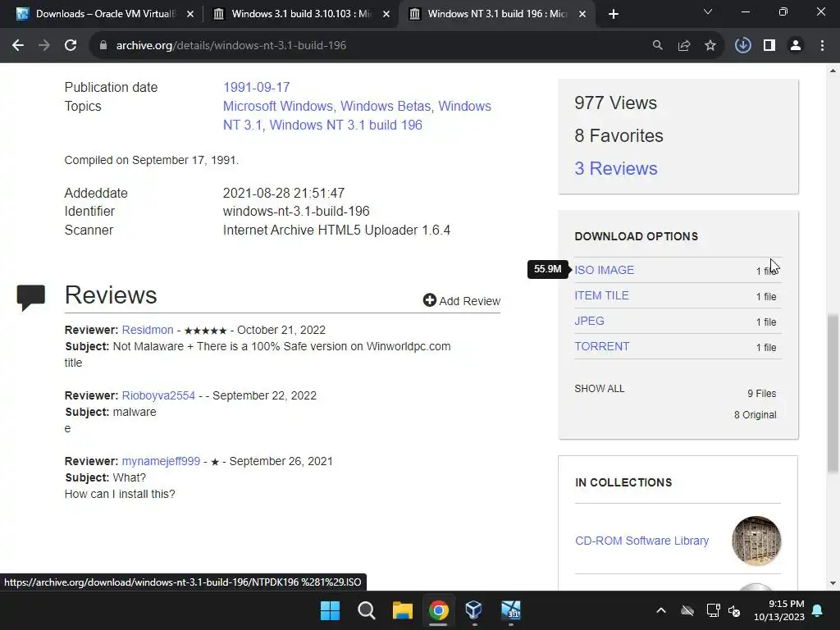840x630 pixels.
Task: Open the Windows Betas topic link
Action: click(x=386, y=106)
